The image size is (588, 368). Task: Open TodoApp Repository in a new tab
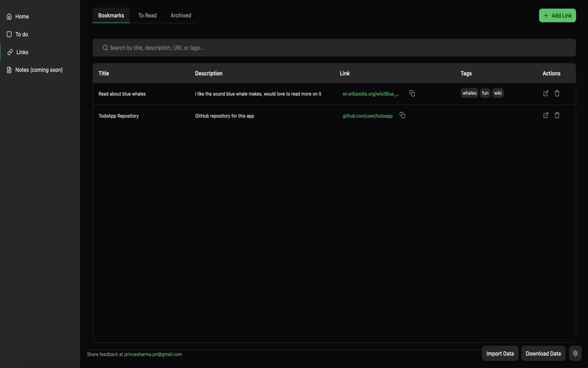click(546, 115)
